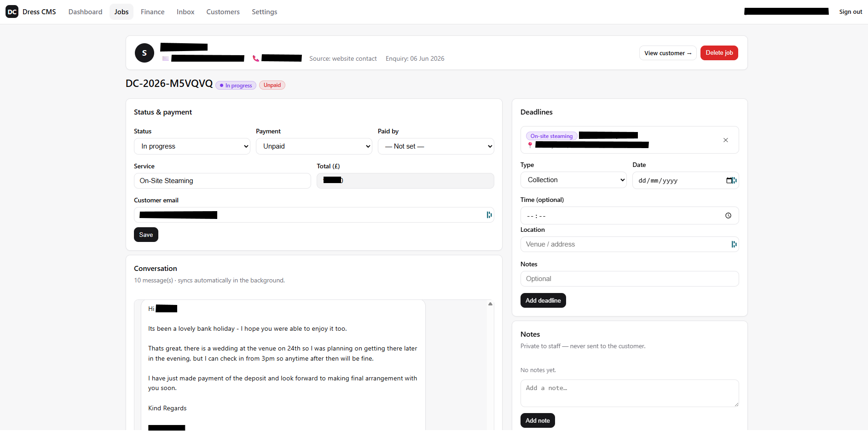Open the deadline Type dropdown
868x431 pixels.
tap(573, 180)
